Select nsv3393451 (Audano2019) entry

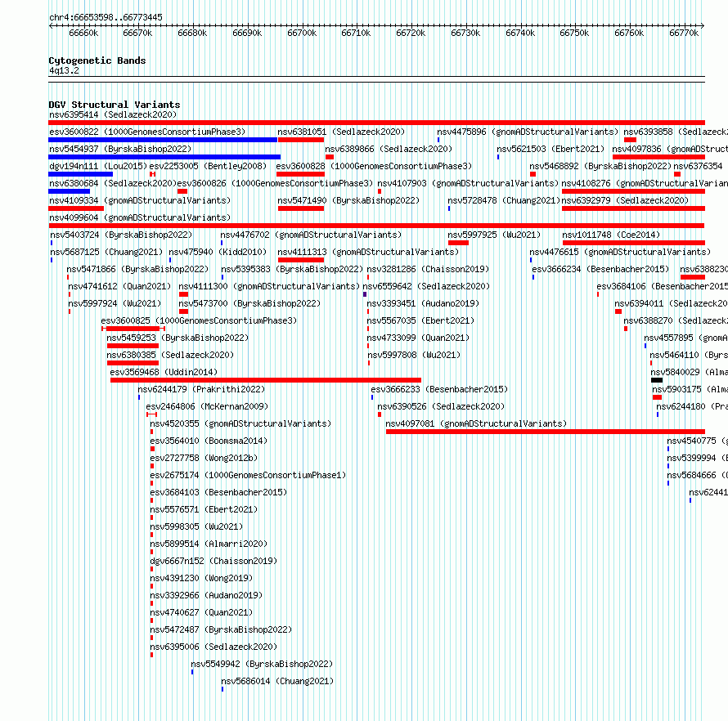pos(423,303)
